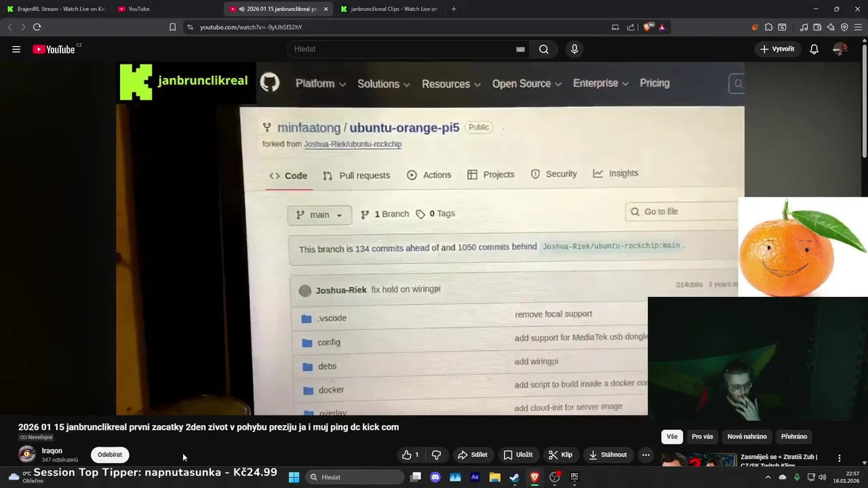868x488 pixels.
Task: Show hidden system tray icons chevron
Action: (x=768, y=477)
